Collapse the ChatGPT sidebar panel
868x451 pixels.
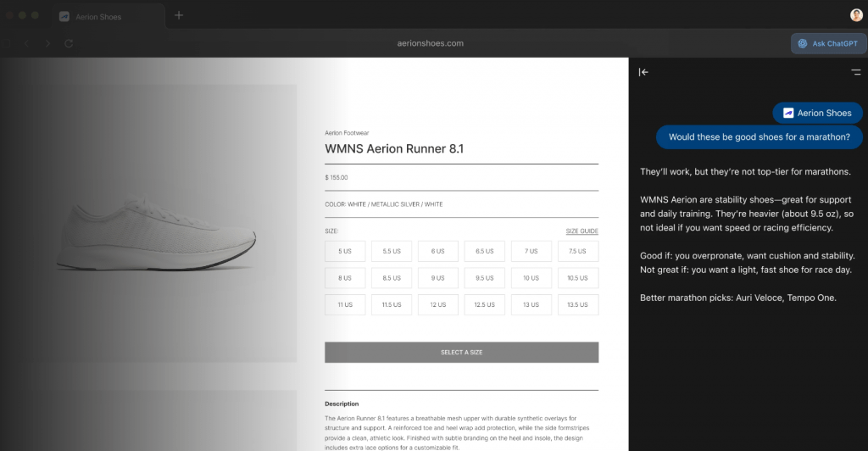[643, 72]
